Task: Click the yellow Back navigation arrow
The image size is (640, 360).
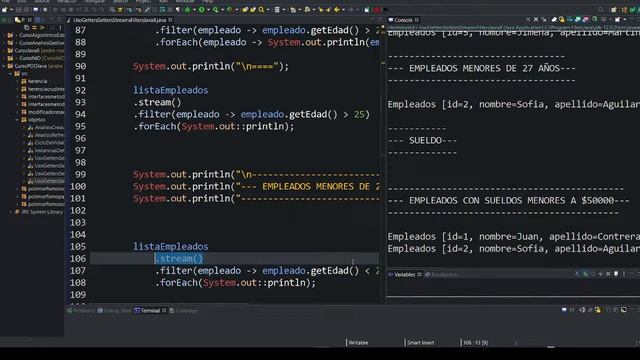Action: pyautogui.click(x=336, y=9)
